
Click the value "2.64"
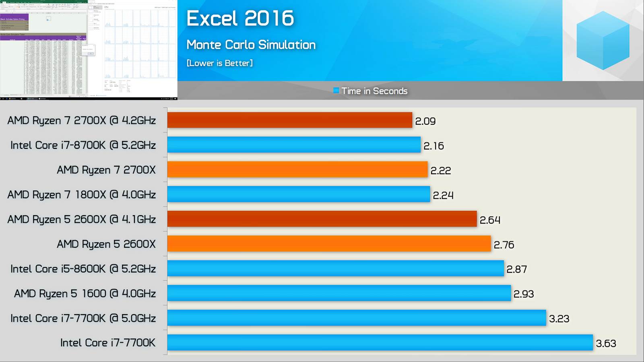490,220
